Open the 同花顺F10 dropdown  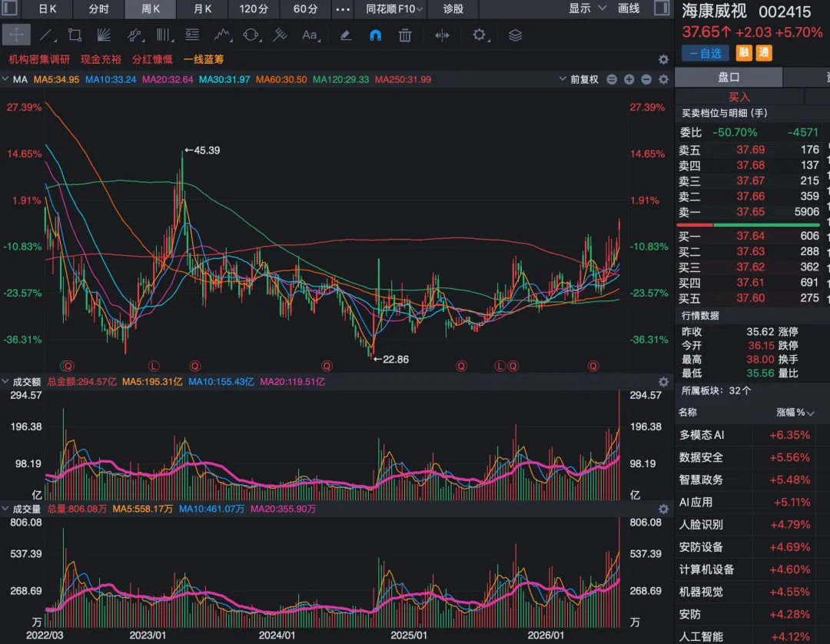click(394, 9)
